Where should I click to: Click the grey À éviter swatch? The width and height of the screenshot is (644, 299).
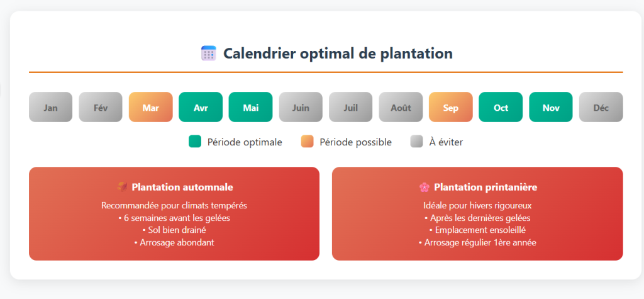(416, 142)
